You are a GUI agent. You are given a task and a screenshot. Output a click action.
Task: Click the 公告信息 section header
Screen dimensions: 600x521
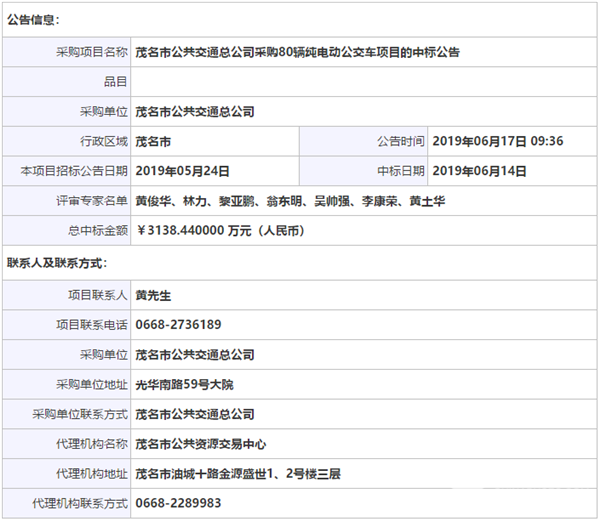click(x=33, y=19)
